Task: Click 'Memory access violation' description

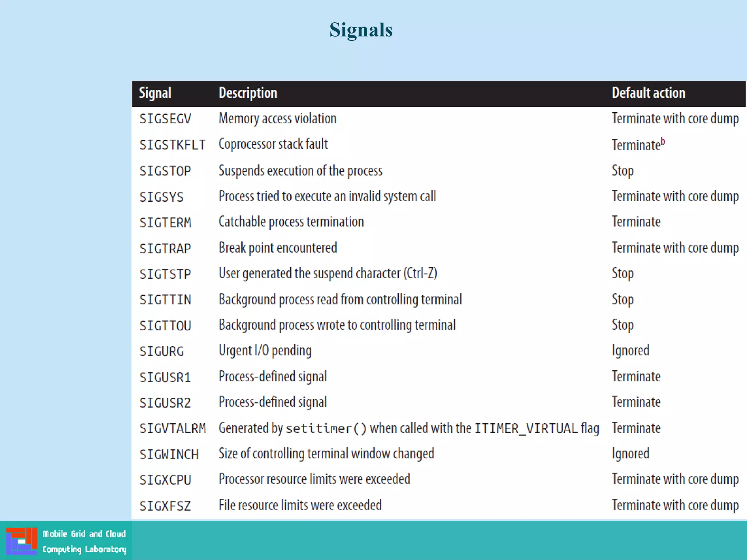Action: click(x=278, y=119)
